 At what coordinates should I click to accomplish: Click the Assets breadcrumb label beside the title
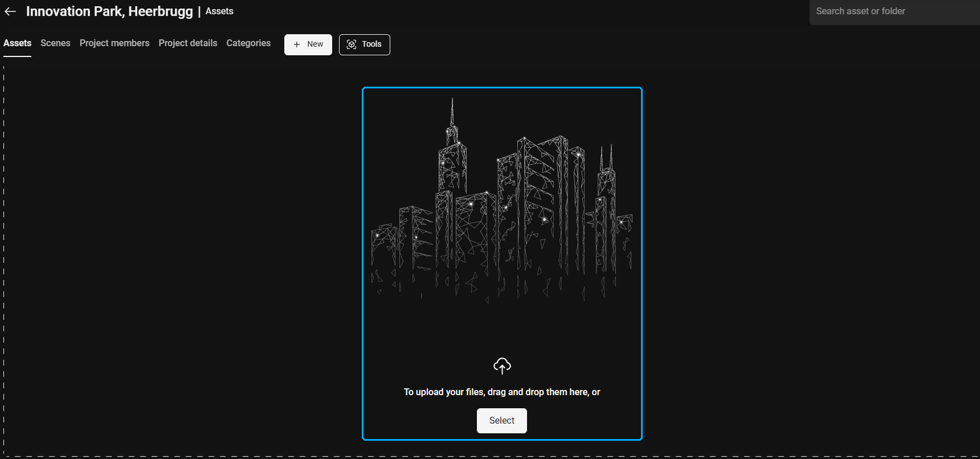coord(219,11)
